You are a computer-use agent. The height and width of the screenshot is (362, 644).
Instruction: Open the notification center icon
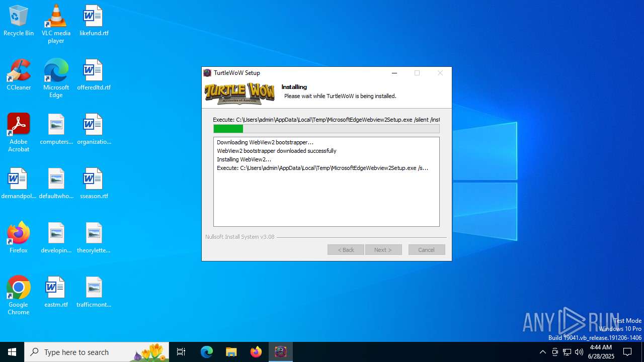pyautogui.click(x=627, y=352)
